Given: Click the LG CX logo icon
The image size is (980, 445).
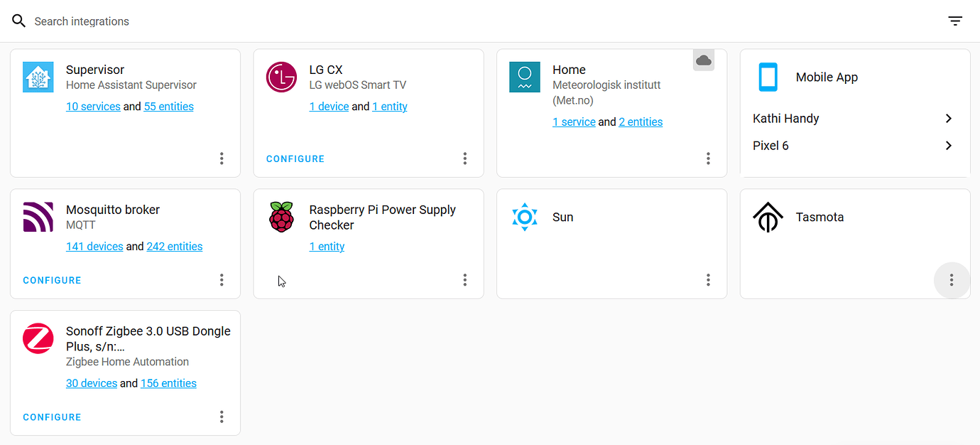Looking at the screenshot, I should 281,77.
